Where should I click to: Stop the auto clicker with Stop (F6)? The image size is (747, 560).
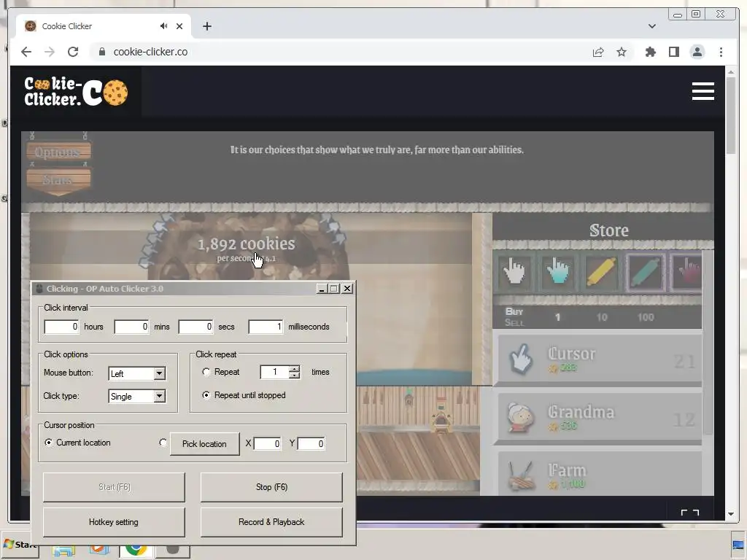click(x=271, y=487)
